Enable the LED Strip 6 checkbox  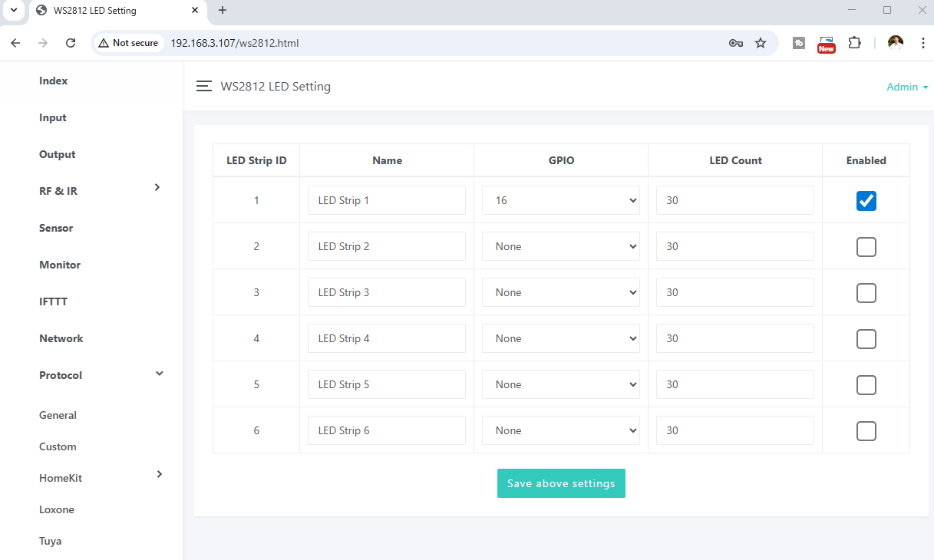click(x=866, y=431)
